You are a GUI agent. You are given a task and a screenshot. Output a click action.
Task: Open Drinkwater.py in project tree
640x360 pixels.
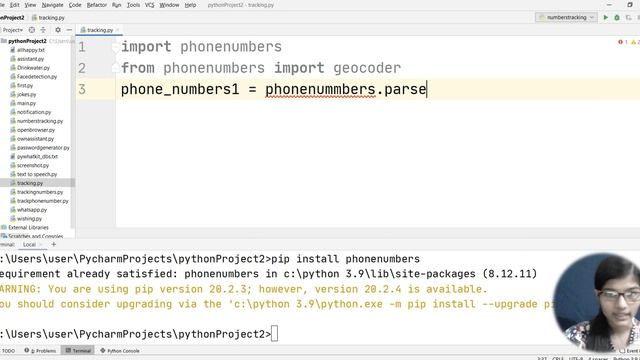(33, 68)
